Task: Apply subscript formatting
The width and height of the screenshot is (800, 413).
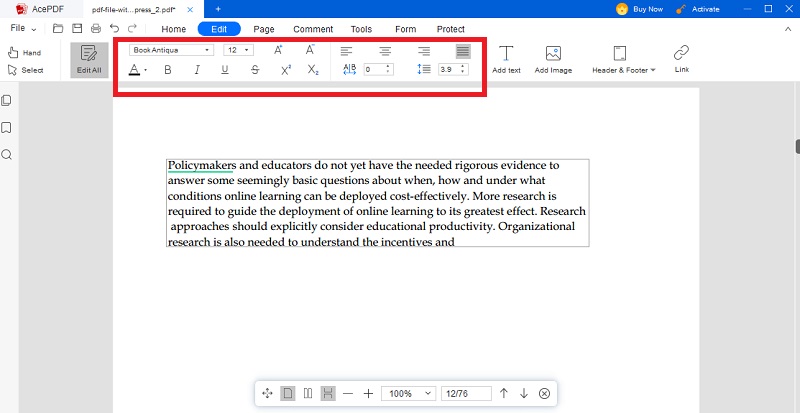Action: (313, 70)
